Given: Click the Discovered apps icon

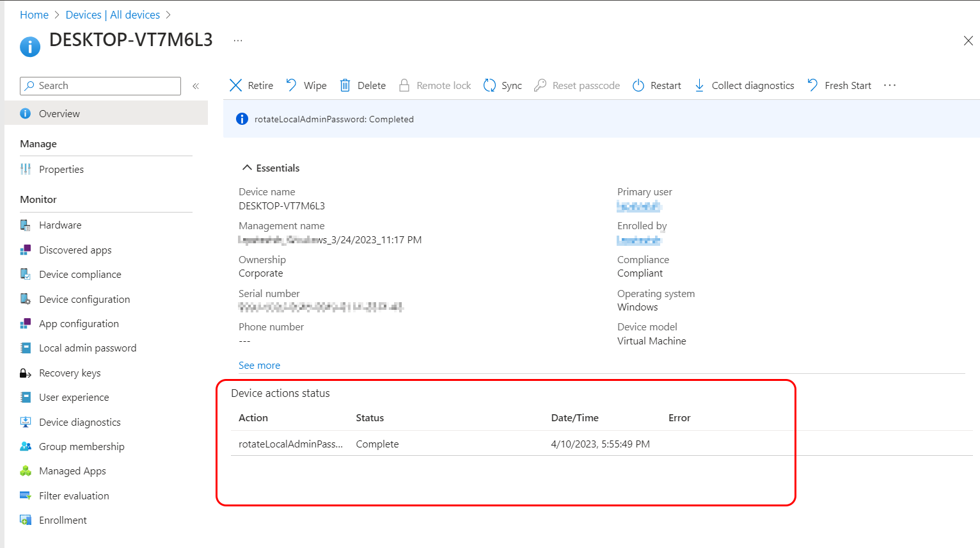Looking at the screenshot, I should pos(26,250).
